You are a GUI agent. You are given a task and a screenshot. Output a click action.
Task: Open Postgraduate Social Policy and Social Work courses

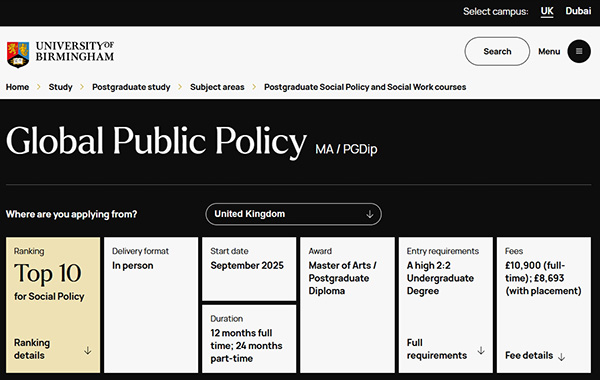pyautogui.click(x=365, y=87)
